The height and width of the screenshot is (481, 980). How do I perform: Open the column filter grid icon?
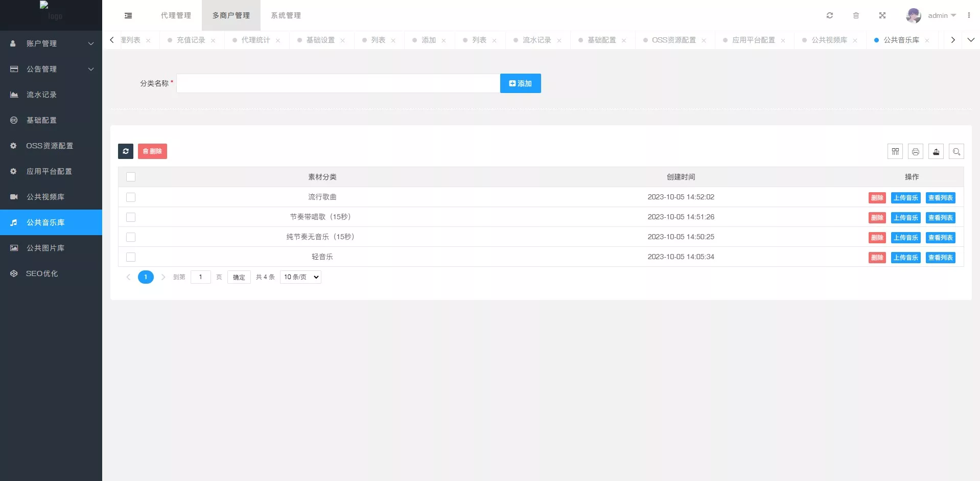coord(895,151)
